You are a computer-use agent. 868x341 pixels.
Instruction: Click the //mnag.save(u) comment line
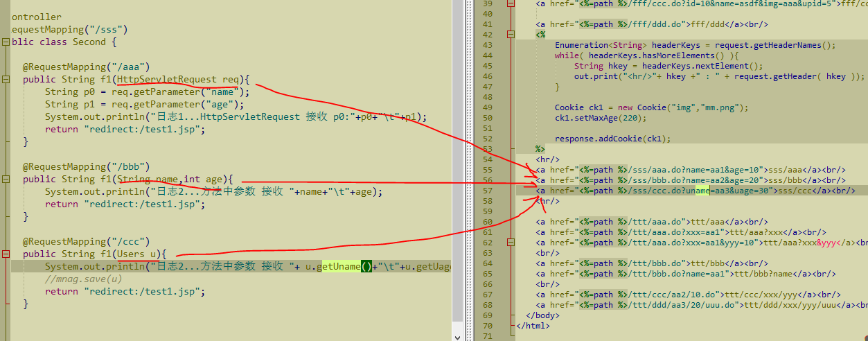[x=83, y=279]
